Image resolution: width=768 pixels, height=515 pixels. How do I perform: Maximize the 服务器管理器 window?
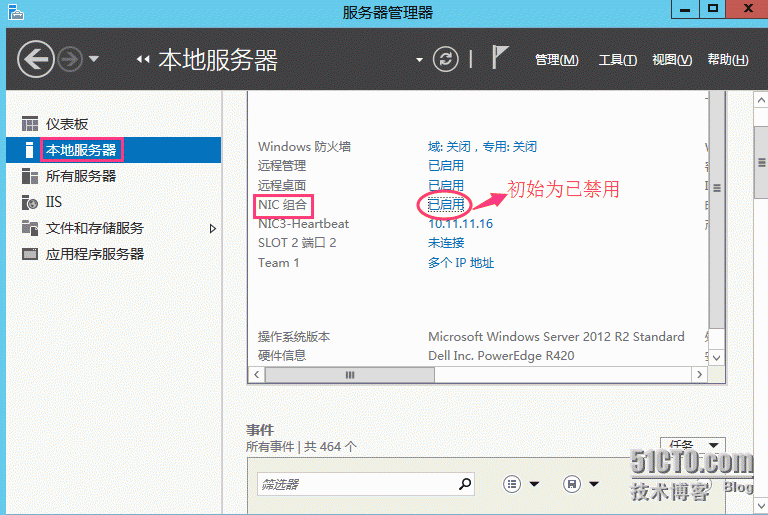(x=712, y=9)
